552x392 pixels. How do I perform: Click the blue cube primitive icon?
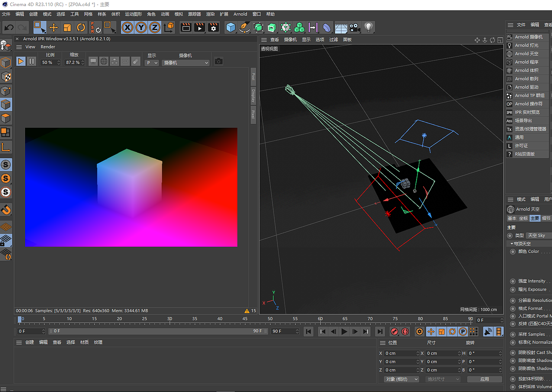point(231,28)
